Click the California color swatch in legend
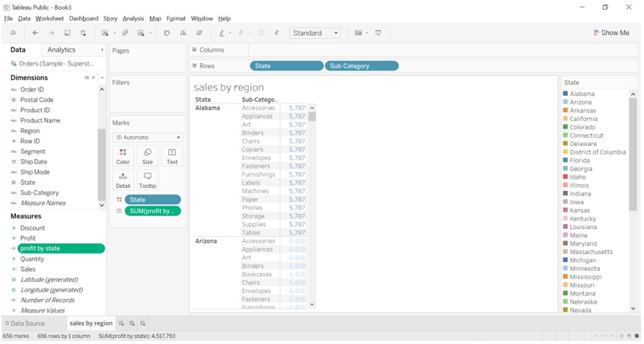 point(566,119)
